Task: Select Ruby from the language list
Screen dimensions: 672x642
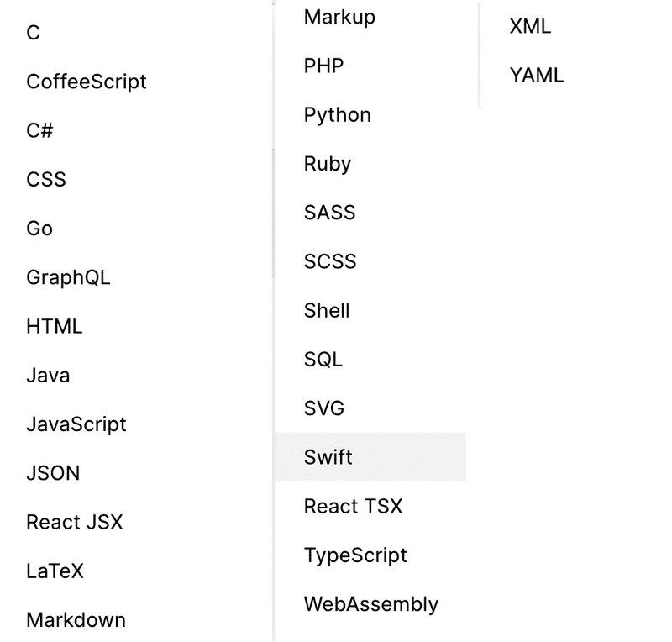Action: (x=328, y=163)
